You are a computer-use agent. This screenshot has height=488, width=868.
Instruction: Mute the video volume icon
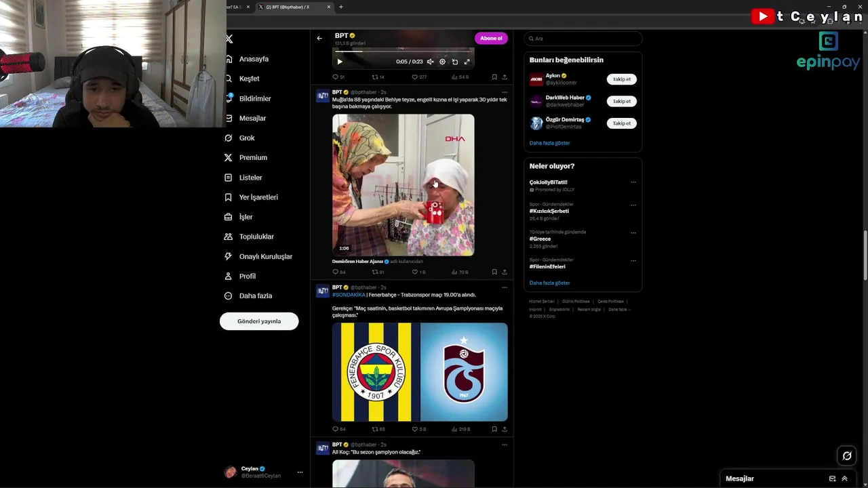coord(430,62)
